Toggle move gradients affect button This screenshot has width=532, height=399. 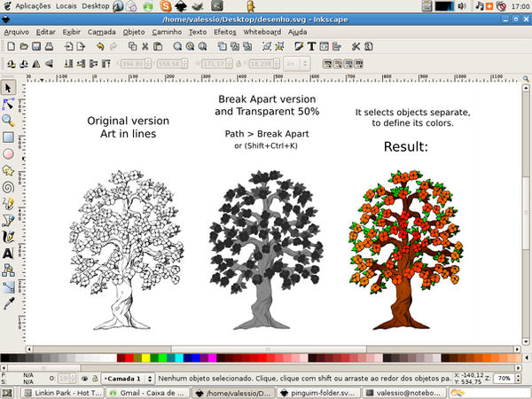tap(348, 64)
